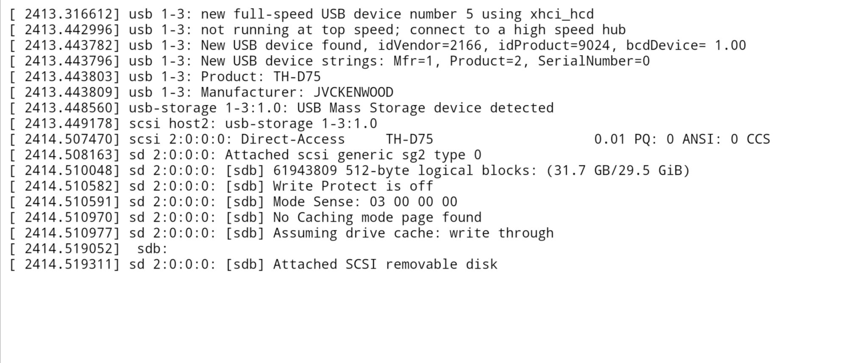The height and width of the screenshot is (363, 868).
Task: Click the 'SerialNumber=0' text
Action: pyautogui.click(x=593, y=61)
